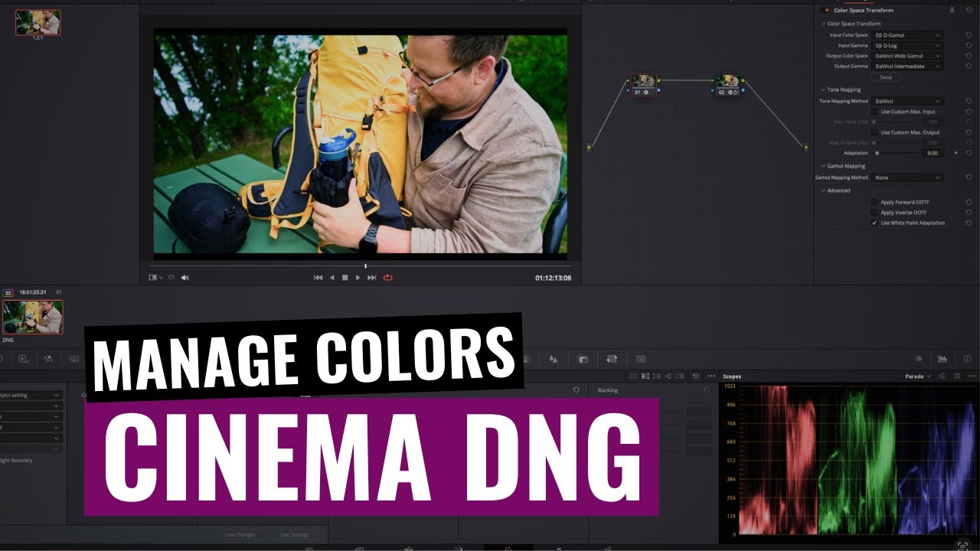Reset the Use White Point Adaptation option
The image size is (980, 551).
tap(969, 223)
